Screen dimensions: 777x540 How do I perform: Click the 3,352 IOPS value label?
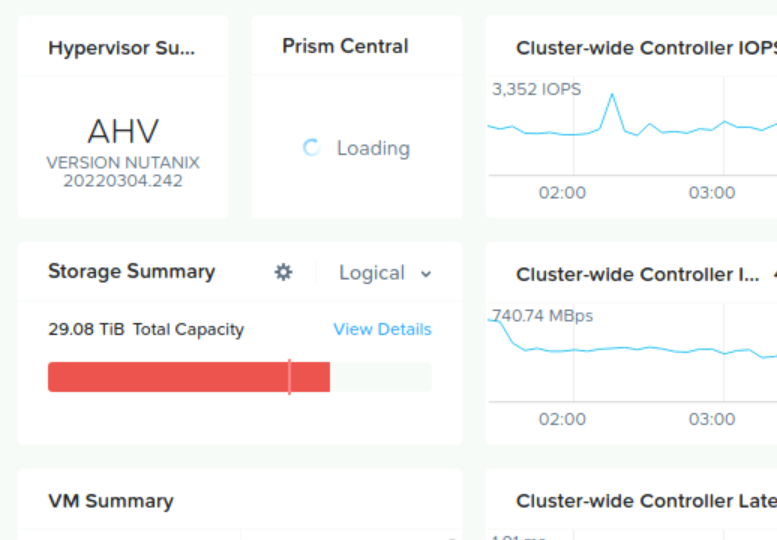click(x=536, y=90)
